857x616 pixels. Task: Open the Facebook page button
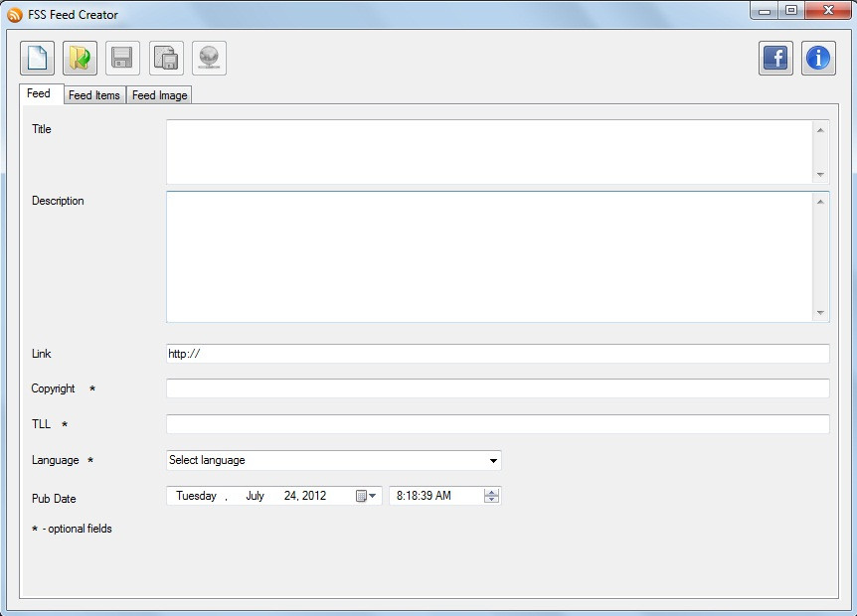pos(775,58)
